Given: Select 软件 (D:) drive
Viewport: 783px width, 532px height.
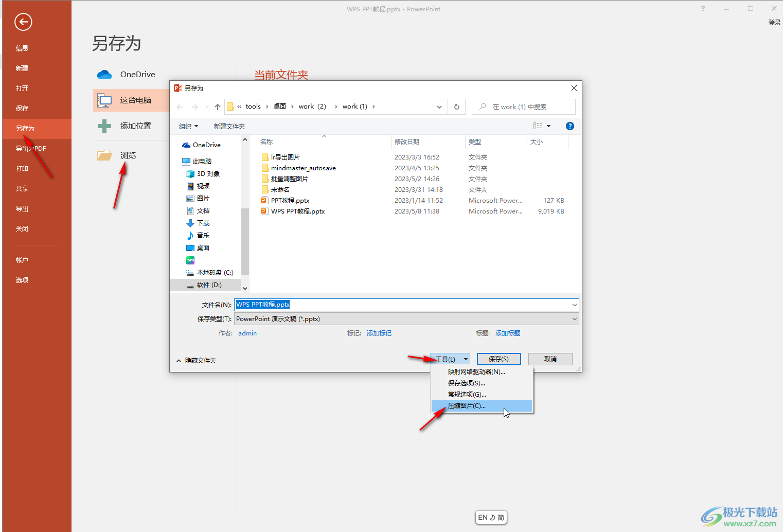Looking at the screenshot, I should pyautogui.click(x=205, y=285).
